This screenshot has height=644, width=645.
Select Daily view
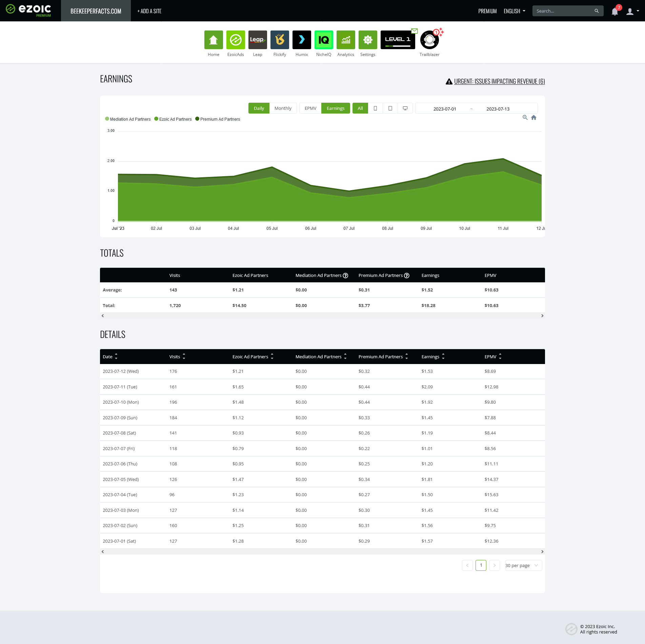[259, 108]
